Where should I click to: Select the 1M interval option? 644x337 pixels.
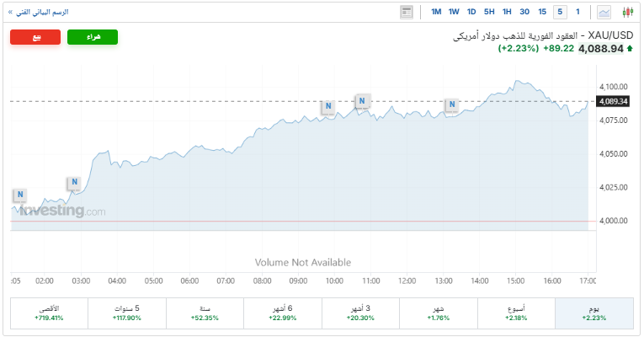point(436,12)
